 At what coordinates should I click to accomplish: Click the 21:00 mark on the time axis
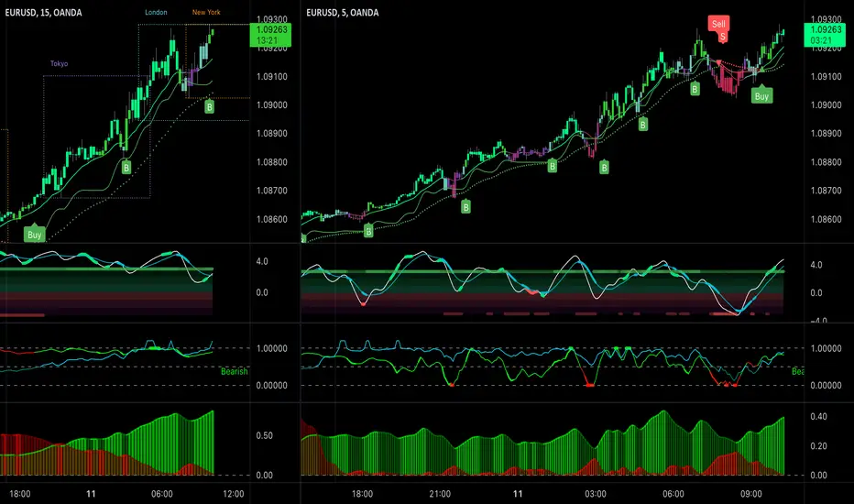(440, 492)
